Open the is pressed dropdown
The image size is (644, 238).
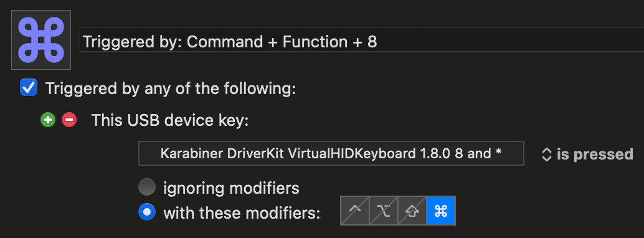click(587, 154)
